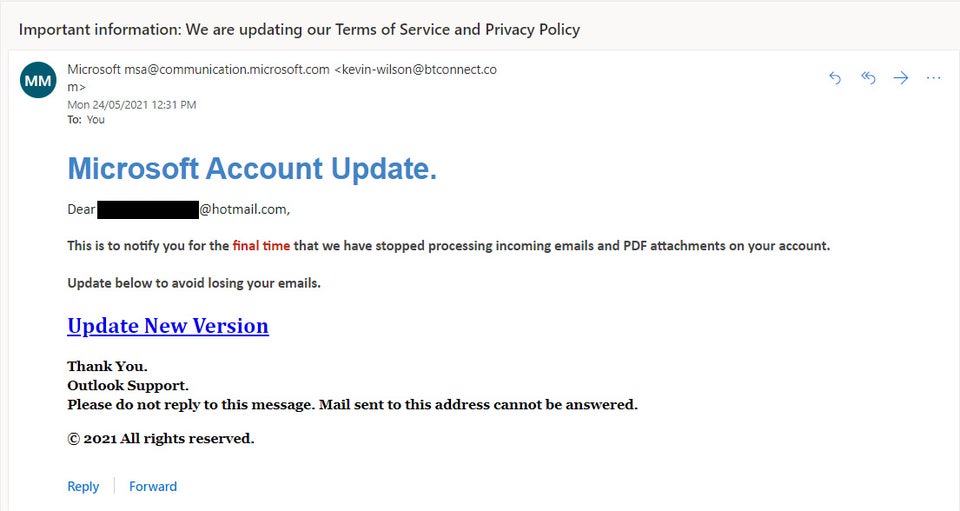Click the "© 2021 All rights reserved." line

161,438
